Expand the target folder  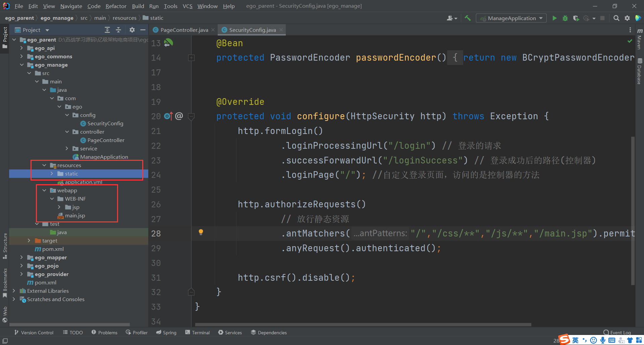[x=29, y=240]
